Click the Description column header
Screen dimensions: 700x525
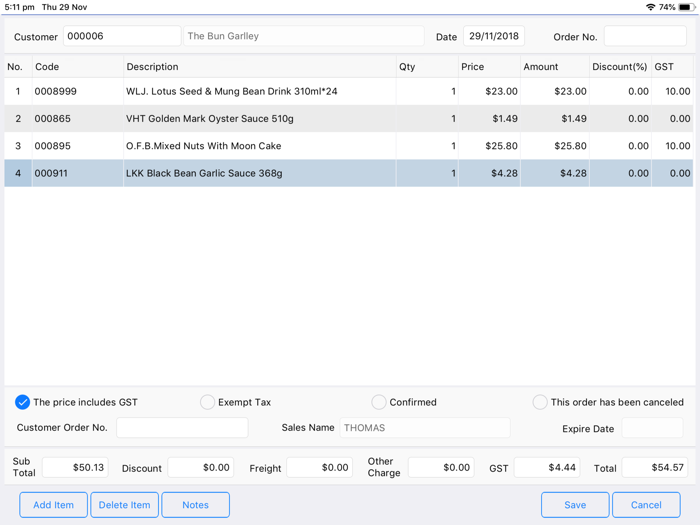(x=152, y=67)
